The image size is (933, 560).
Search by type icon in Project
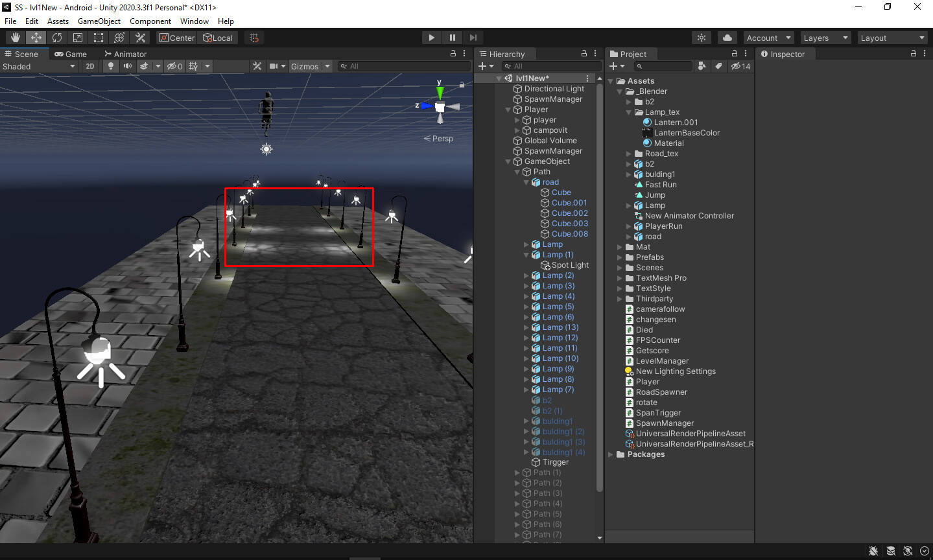pos(702,66)
